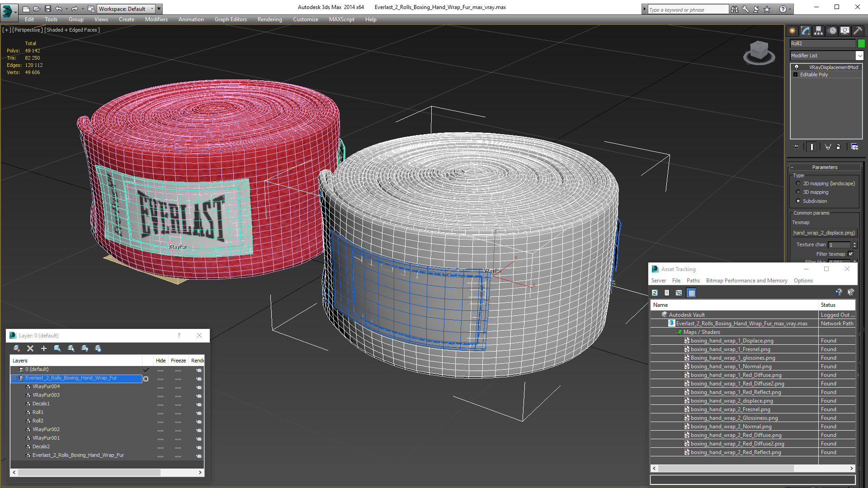Toggle Render teapot for VRayFur004 row
The image size is (868, 488).
pos(199,387)
